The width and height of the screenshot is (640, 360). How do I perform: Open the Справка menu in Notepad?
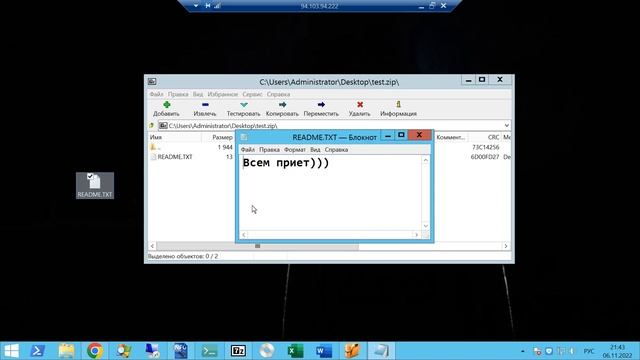[336, 150]
